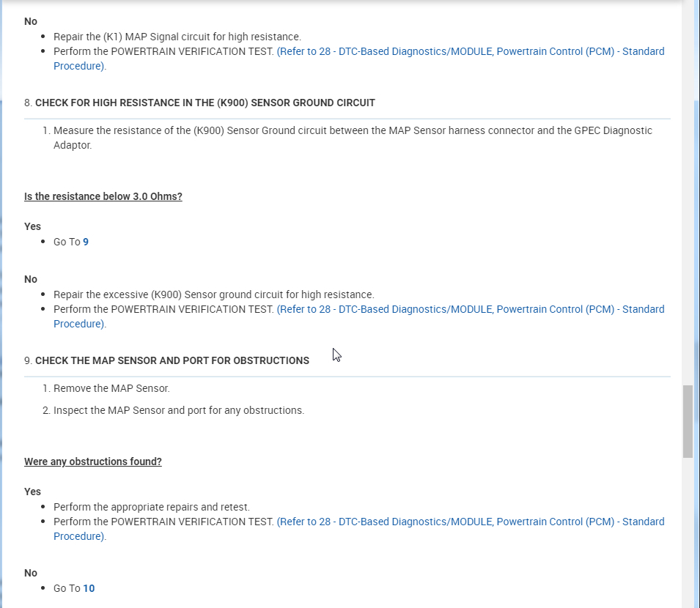Follow the Go To 10 link
This screenshot has height=608, width=700.
click(89, 588)
